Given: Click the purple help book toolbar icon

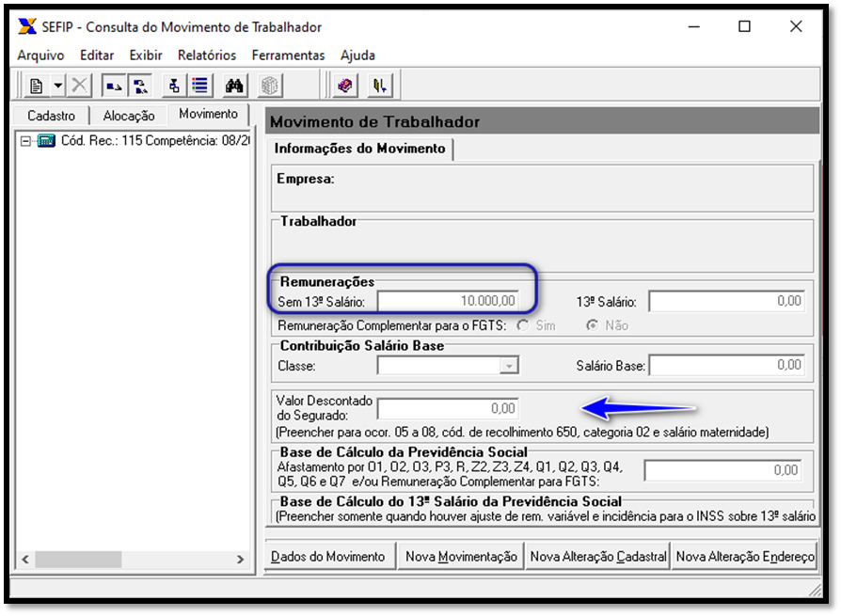Looking at the screenshot, I should point(345,86).
